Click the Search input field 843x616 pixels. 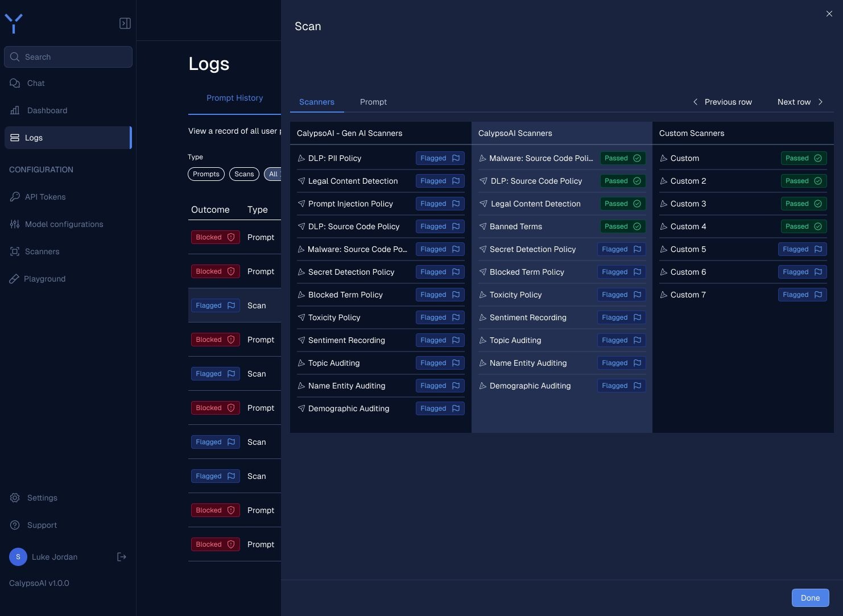pos(68,57)
